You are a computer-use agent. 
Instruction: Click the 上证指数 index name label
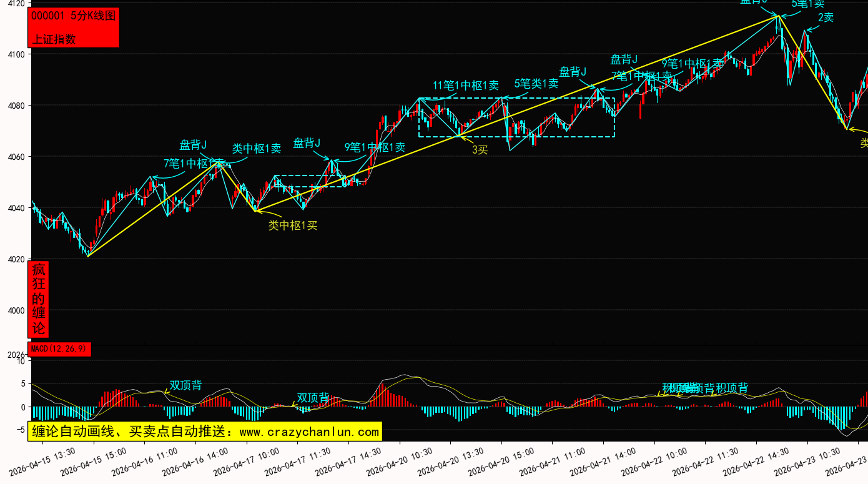54,39
